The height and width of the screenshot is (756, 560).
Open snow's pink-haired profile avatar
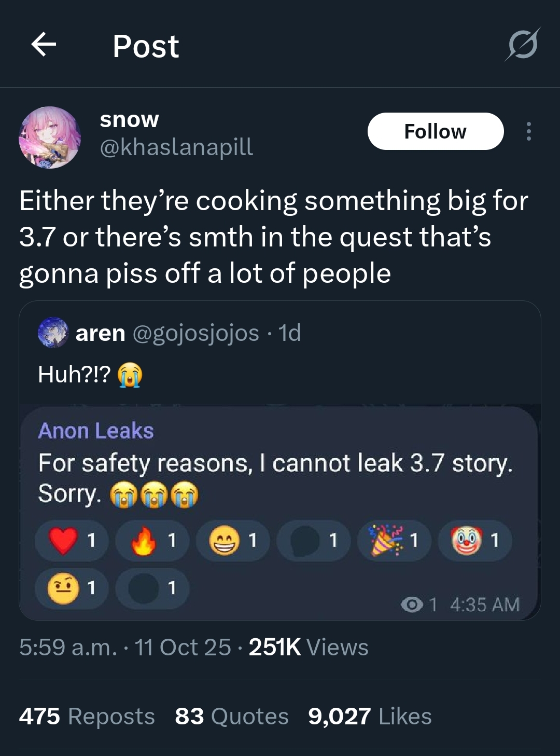coord(50,138)
